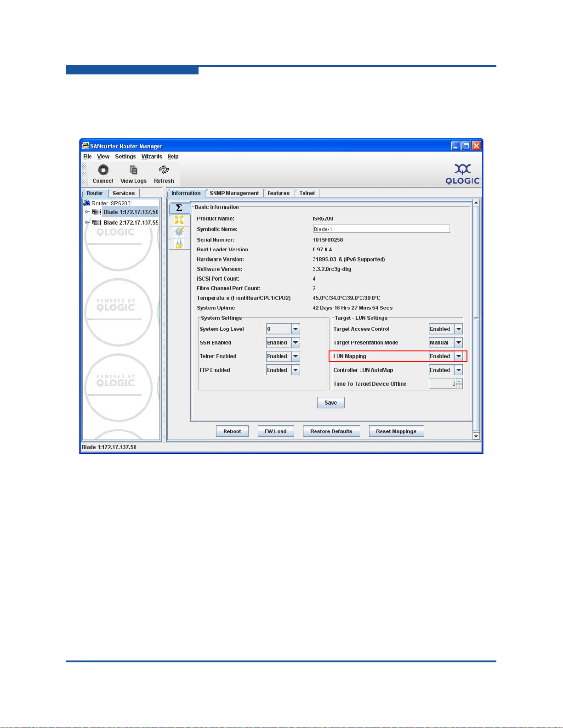This screenshot has height=728, width=563.
Task: Open the Settings menu
Action: [x=125, y=157]
